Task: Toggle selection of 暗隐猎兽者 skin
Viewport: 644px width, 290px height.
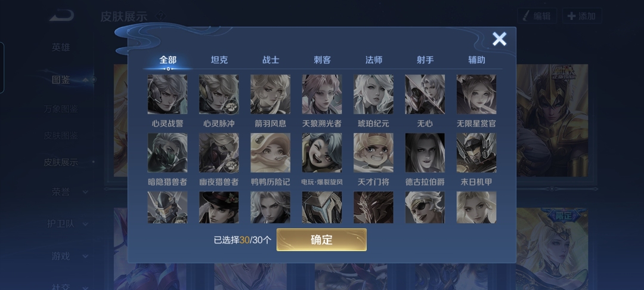Action: [x=168, y=152]
